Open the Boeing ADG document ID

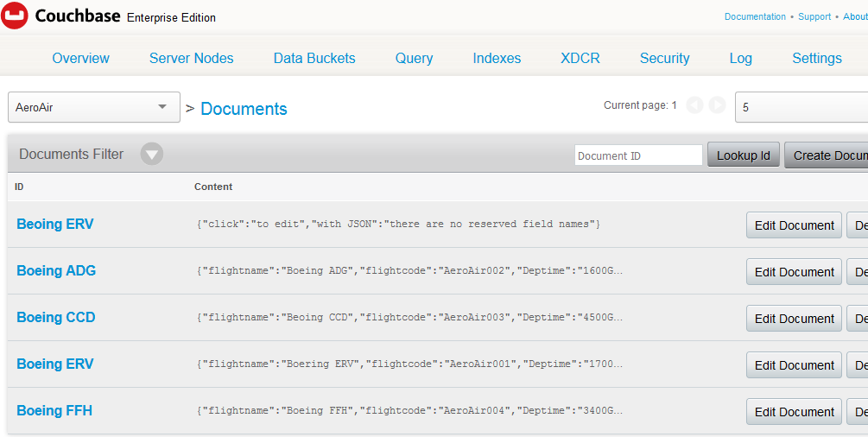[x=56, y=270]
